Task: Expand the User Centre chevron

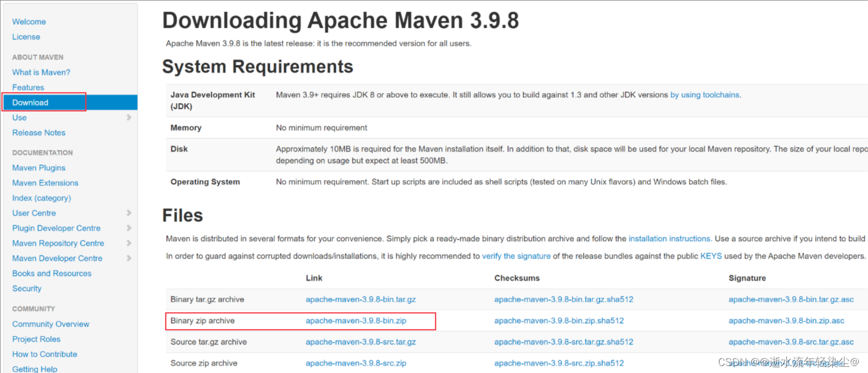Action: click(x=129, y=213)
